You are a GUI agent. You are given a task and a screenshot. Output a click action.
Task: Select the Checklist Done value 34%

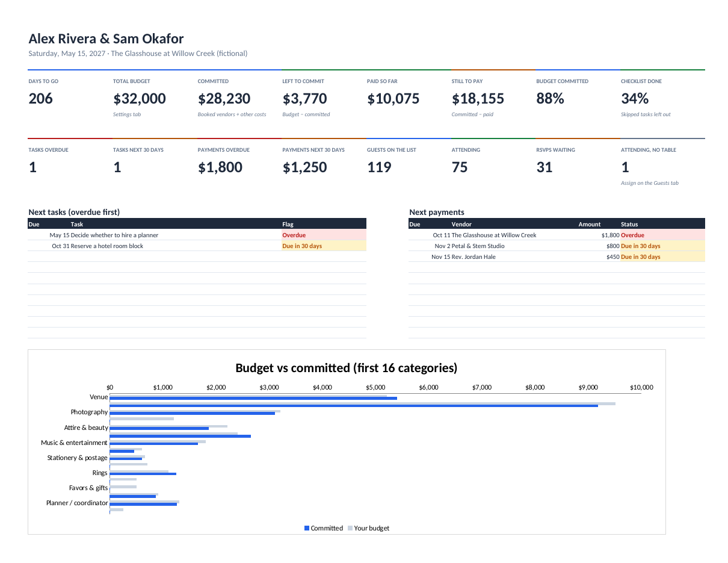click(x=635, y=99)
